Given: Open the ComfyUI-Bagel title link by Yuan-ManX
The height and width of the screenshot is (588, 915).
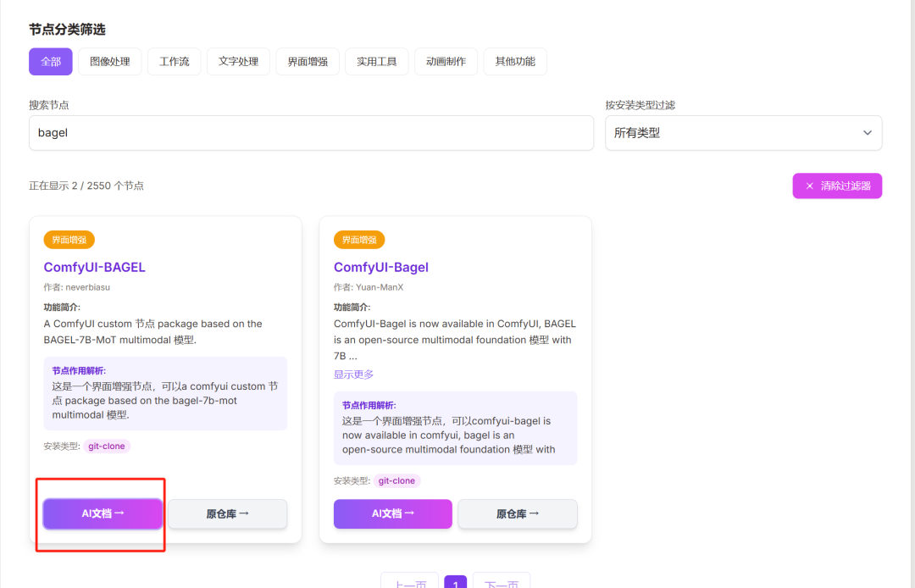Looking at the screenshot, I should (x=381, y=267).
